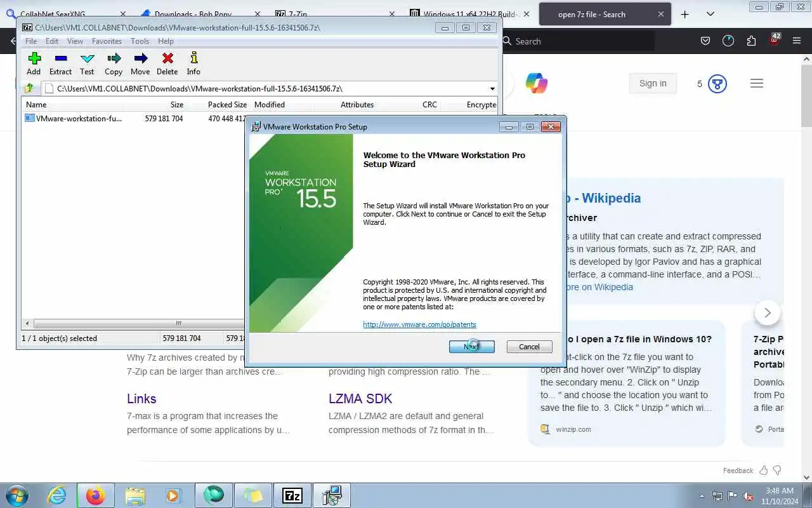Click next arrow on related questions carousel
This screenshot has width=812, height=508.
coord(767,312)
